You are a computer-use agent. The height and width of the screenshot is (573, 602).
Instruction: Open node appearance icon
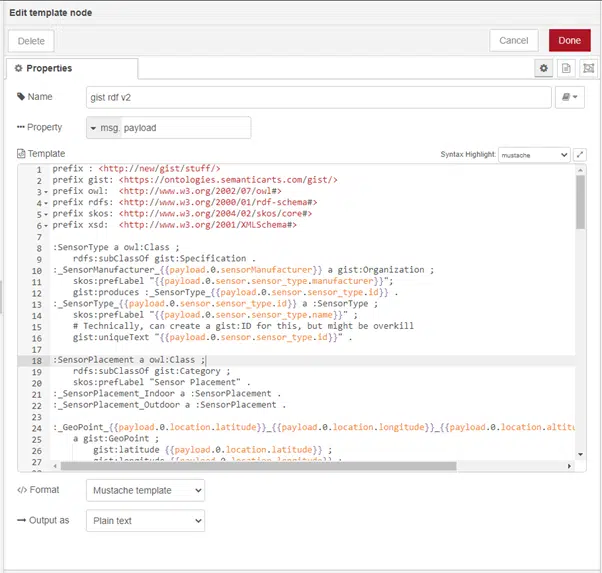[x=588, y=68]
